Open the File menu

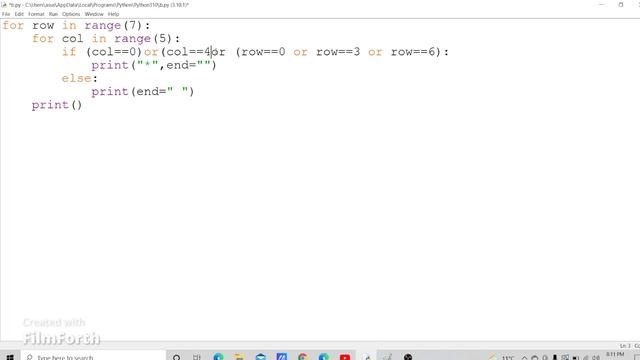[x=6, y=14]
